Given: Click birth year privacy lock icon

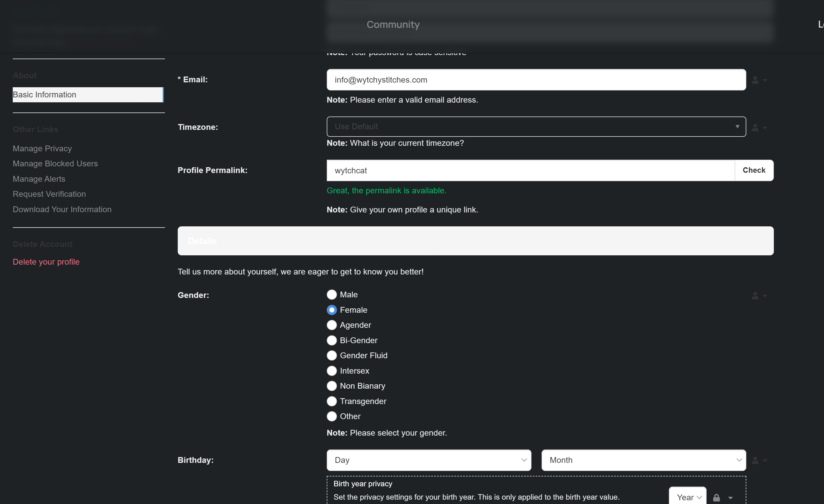Looking at the screenshot, I should coord(717,498).
